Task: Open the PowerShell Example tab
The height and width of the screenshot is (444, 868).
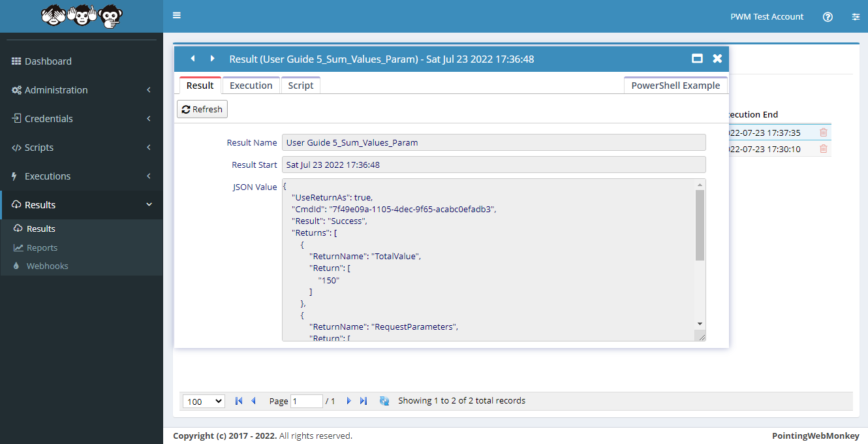Action: (675, 86)
